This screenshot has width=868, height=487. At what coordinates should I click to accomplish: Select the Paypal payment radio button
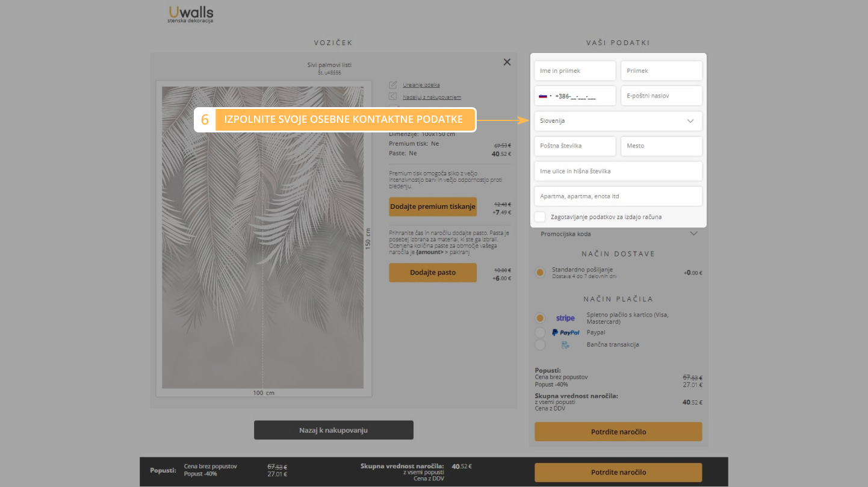click(x=540, y=332)
